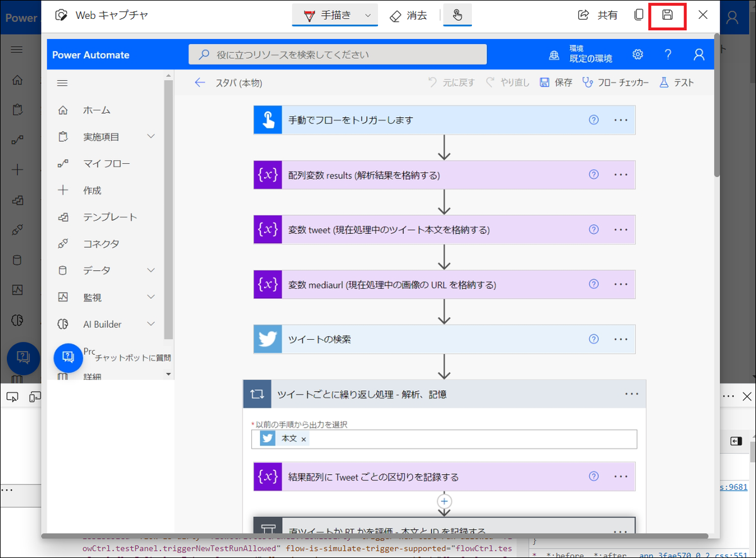
Task: Select the draw (手描き) pen tool
Action: coord(328,15)
